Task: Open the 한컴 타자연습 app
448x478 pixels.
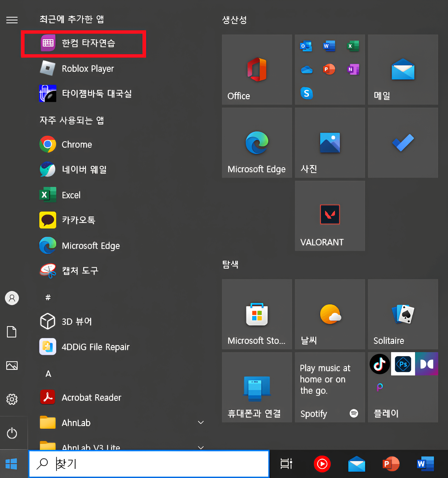Action: pyautogui.click(x=83, y=44)
